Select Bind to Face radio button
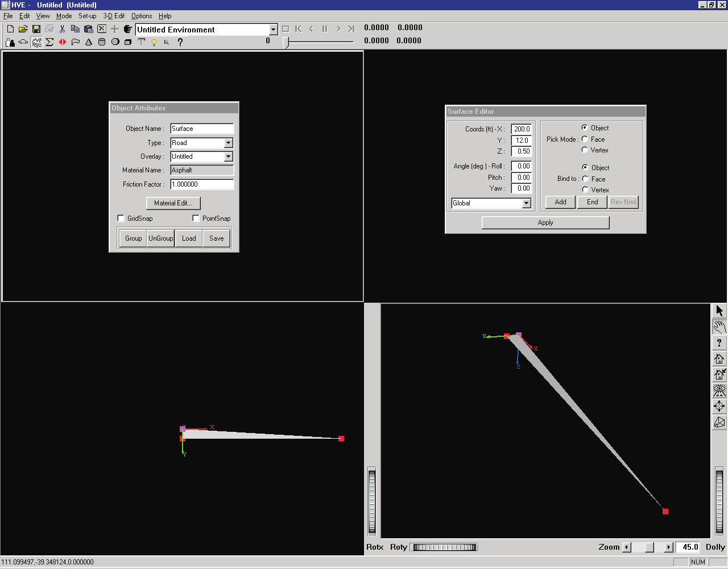This screenshot has height=569, width=728. [x=585, y=179]
